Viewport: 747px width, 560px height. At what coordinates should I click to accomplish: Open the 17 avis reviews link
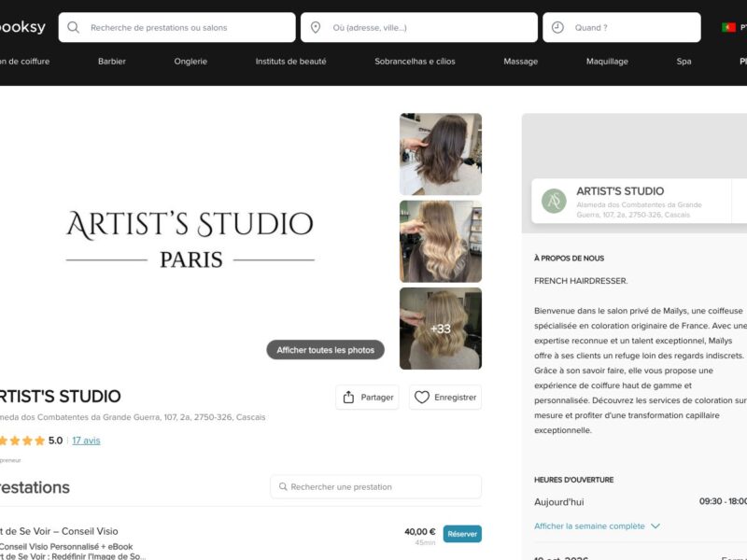(x=86, y=441)
